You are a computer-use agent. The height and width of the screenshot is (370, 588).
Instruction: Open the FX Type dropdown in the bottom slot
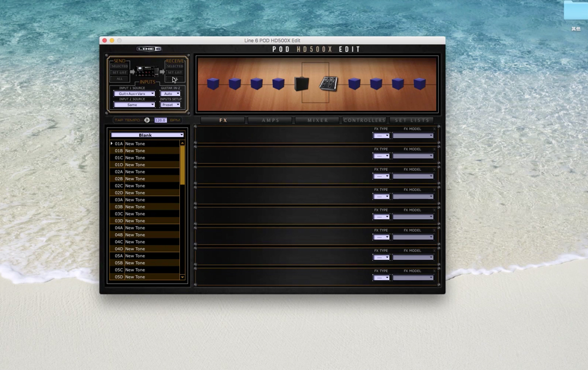[381, 277]
